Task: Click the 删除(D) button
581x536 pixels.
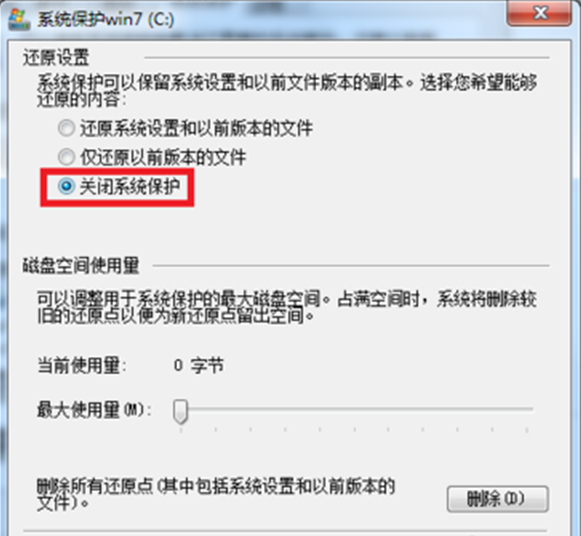Action: click(497, 499)
